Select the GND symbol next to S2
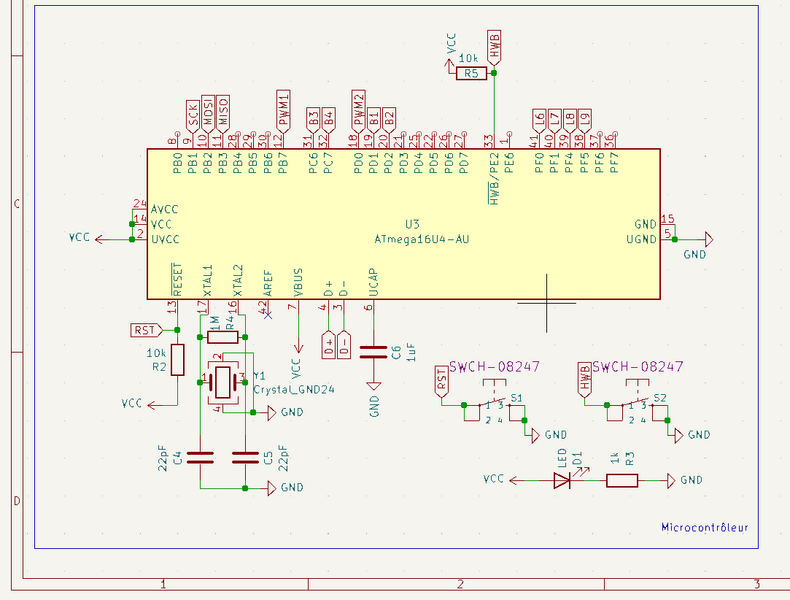Screen dimensions: 790x600 pyautogui.click(x=679, y=436)
